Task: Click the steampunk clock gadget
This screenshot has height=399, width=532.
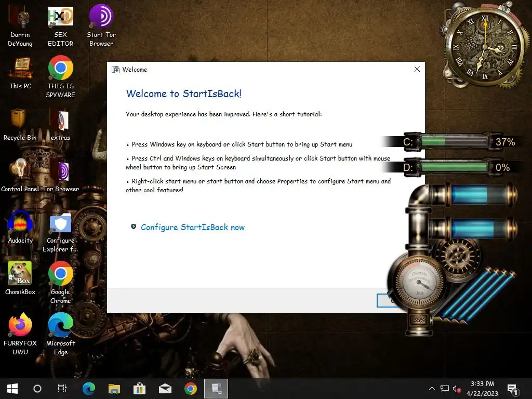Action: point(485,47)
